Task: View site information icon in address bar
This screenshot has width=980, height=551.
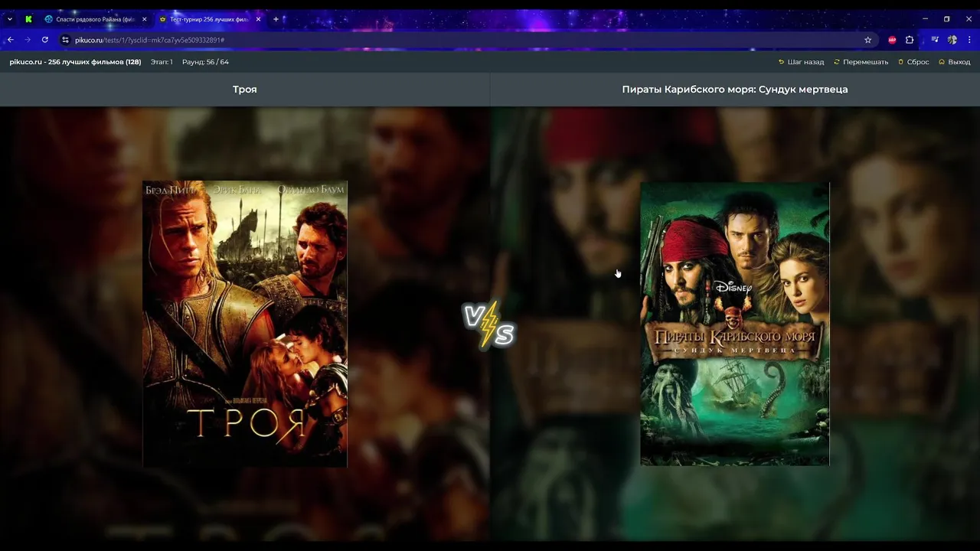Action: point(65,40)
